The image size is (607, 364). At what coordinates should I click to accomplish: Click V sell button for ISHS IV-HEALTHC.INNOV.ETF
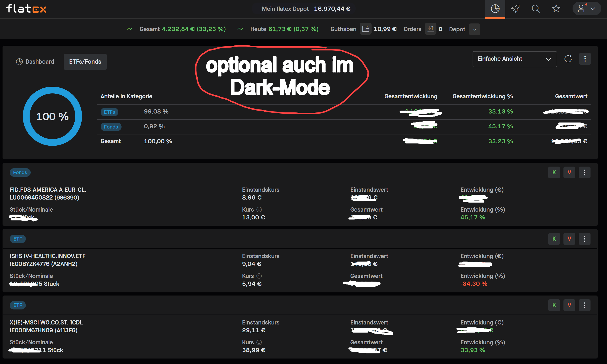569,239
